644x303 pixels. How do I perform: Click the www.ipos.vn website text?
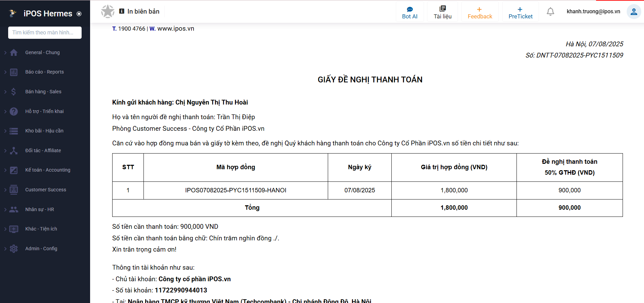[x=176, y=29]
